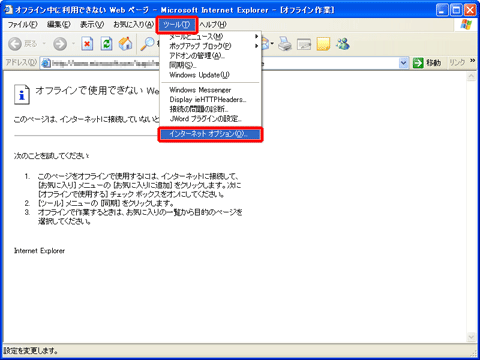The image size is (480, 360).
Task: Open the Search magnifier icon
Action: click(147, 44)
